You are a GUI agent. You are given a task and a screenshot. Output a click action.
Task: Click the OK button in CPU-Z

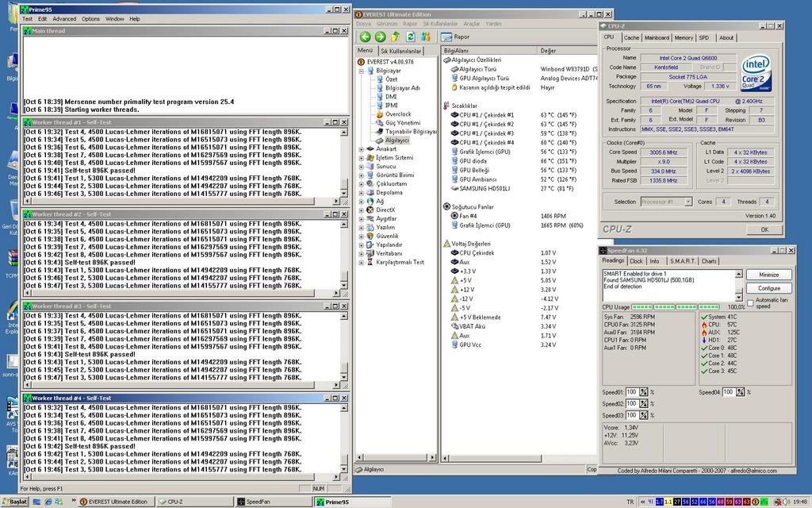[x=764, y=229]
